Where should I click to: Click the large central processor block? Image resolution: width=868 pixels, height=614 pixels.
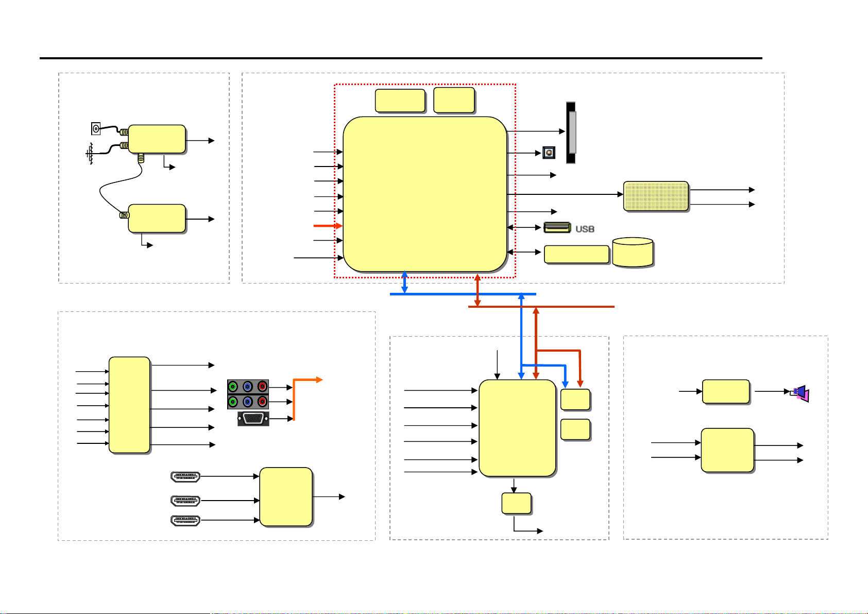[426, 194]
